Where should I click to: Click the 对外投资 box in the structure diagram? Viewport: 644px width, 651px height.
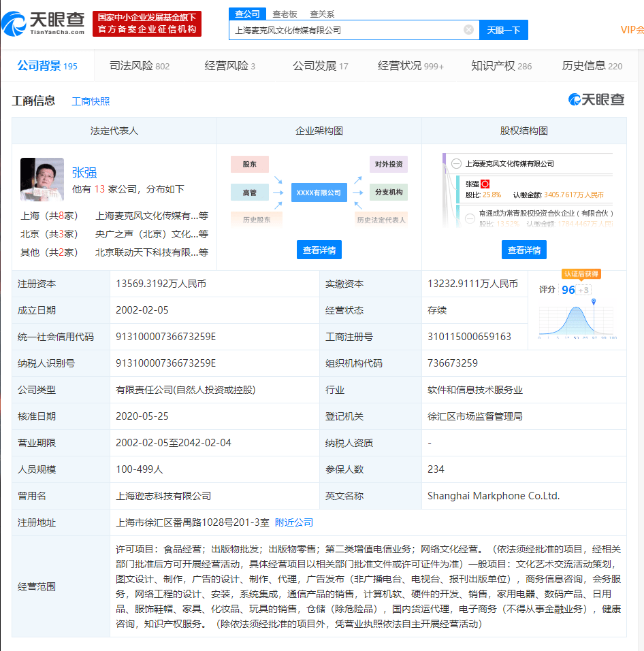coord(389,164)
